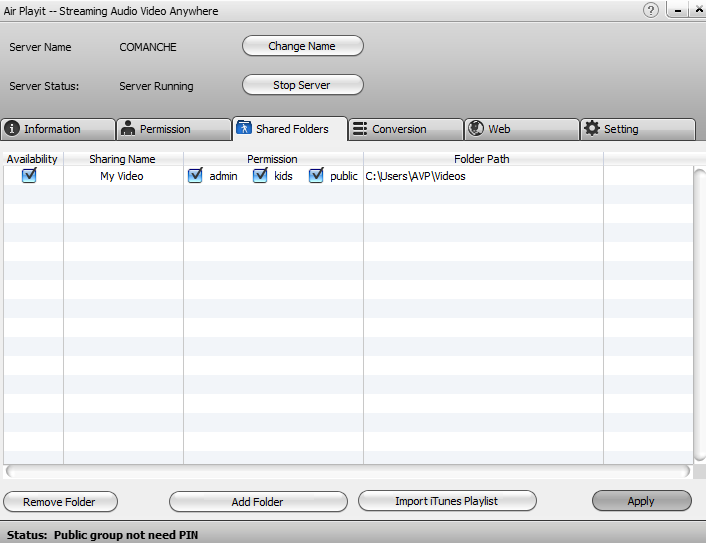706x543 pixels.
Task: Click the Add Folder button
Action: coord(258,502)
